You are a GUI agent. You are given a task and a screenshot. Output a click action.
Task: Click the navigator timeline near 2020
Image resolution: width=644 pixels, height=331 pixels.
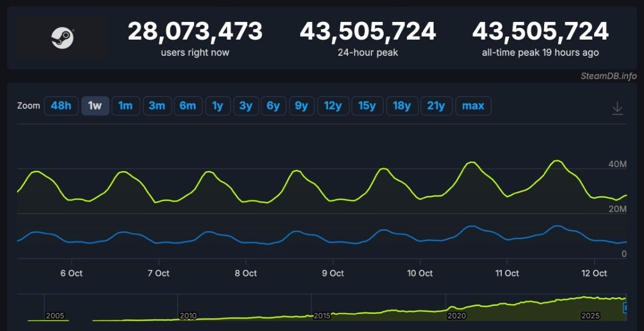457,316
